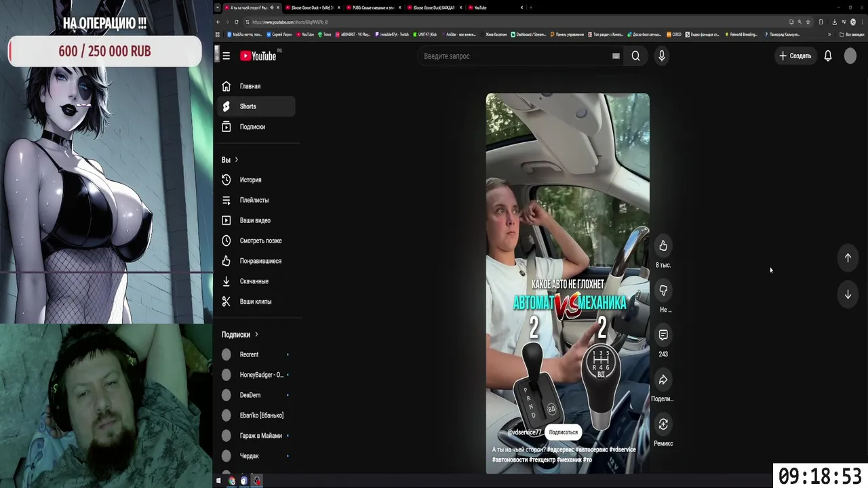Start voice search with microphone icon

(662, 56)
